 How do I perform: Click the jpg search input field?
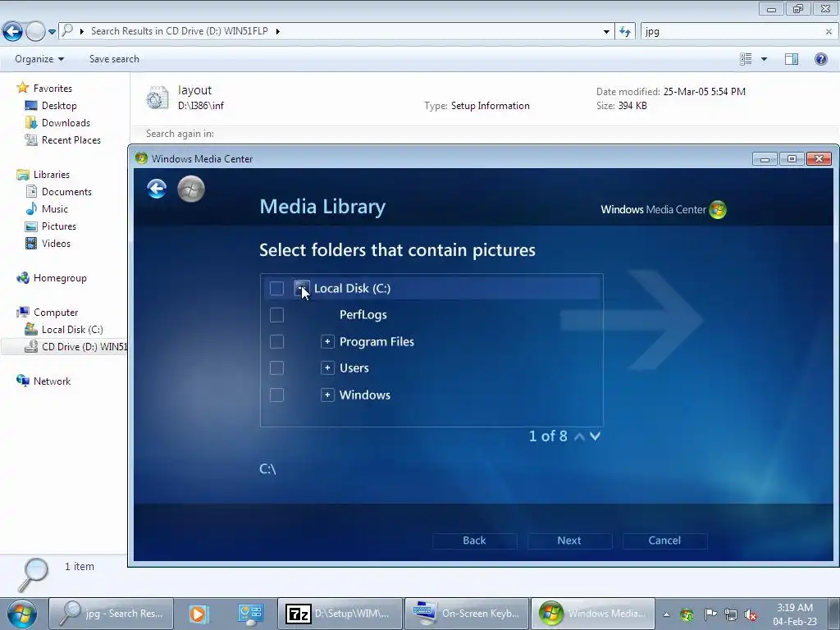(732, 31)
